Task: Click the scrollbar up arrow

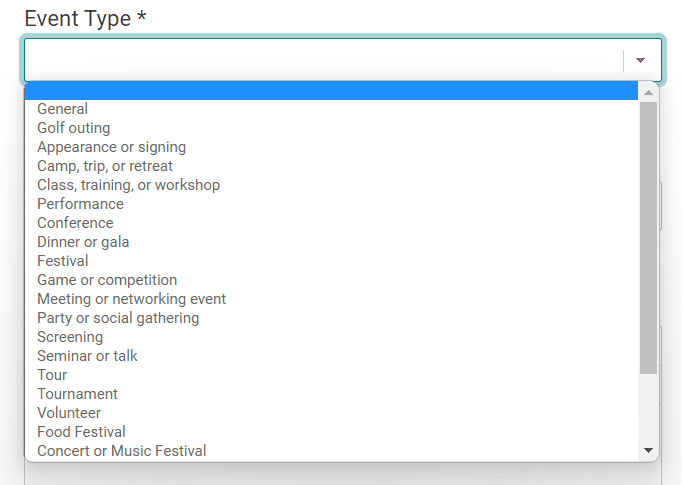Action: click(648, 92)
